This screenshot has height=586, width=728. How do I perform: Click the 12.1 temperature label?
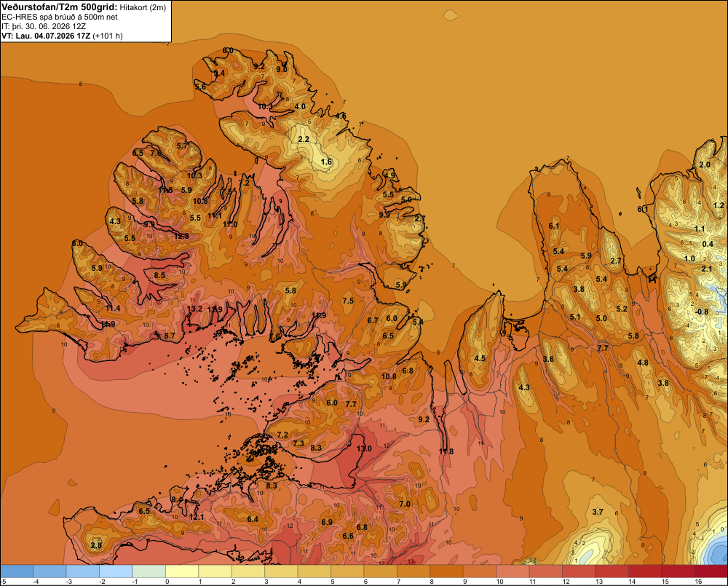(x=197, y=517)
